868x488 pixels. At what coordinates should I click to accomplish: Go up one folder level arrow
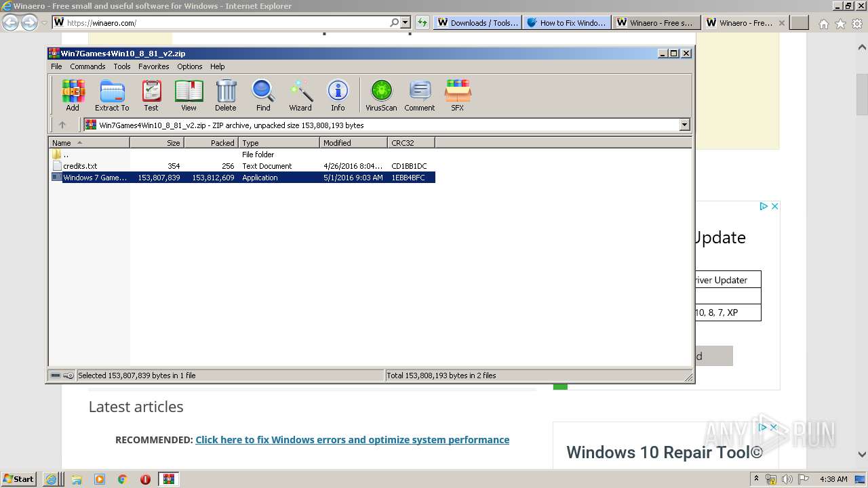pyautogui.click(x=62, y=125)
